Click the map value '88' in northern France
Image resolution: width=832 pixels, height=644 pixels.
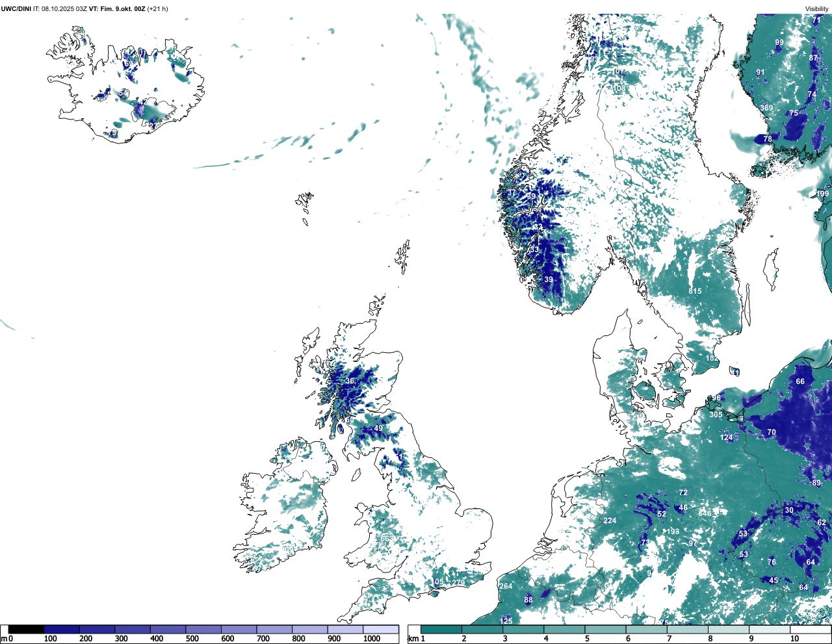[528, 600]
